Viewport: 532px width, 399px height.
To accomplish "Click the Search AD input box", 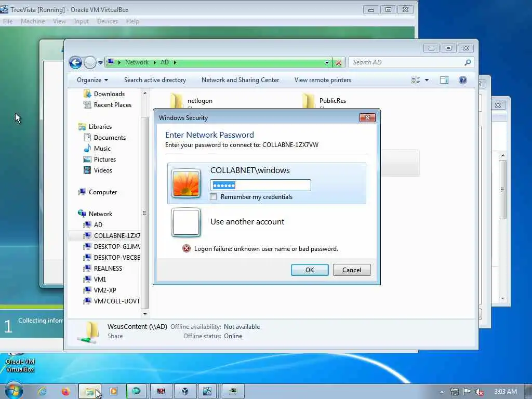I will 411,62.
